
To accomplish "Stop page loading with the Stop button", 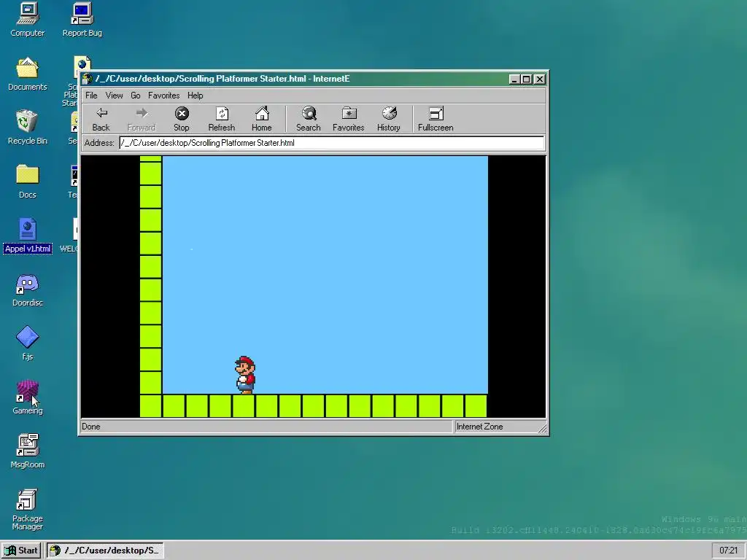I will coord(182,119).
